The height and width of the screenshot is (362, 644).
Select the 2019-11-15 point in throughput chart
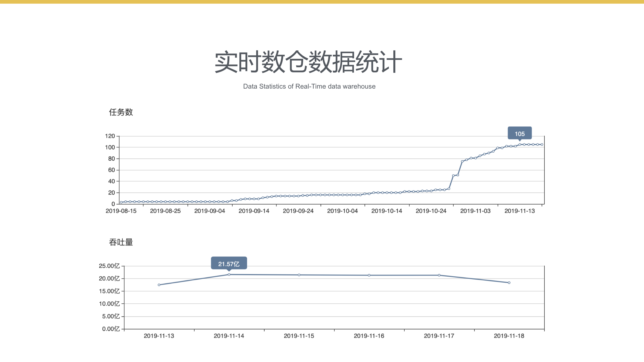click(x=299, y=275)
